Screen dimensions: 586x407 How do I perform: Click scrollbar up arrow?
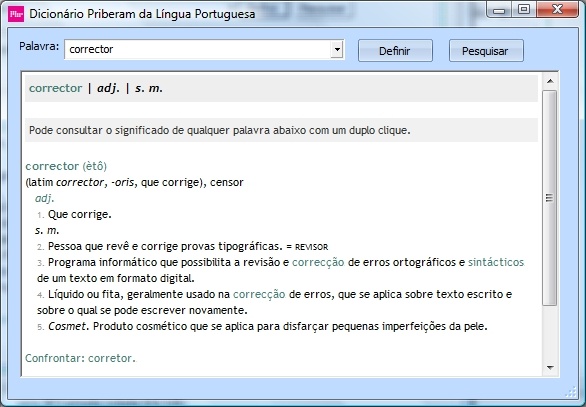(x=550, y=81)
